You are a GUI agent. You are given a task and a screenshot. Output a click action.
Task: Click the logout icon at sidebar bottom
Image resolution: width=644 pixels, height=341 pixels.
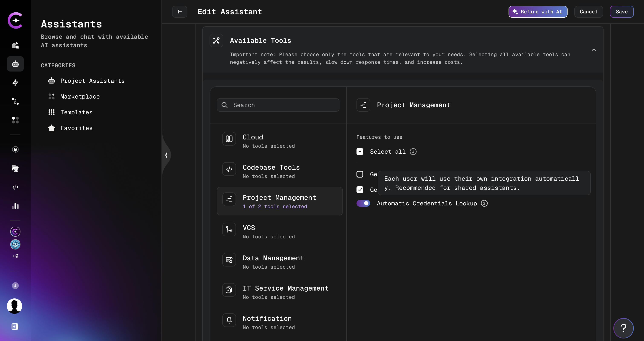click(x=15, y=327)
